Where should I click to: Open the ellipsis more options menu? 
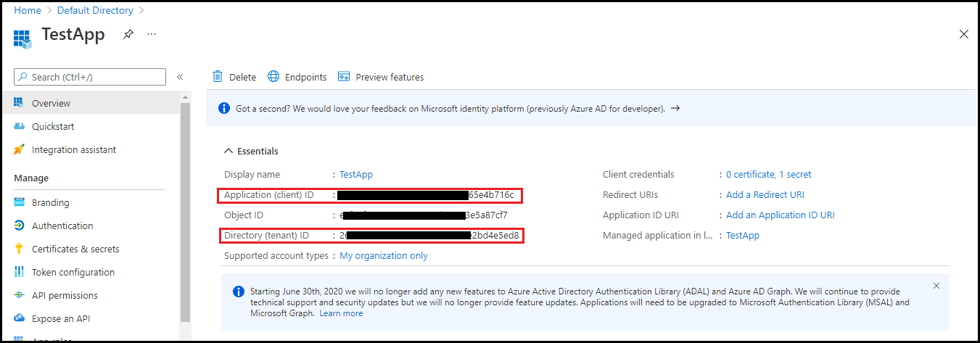click(152, 34)
